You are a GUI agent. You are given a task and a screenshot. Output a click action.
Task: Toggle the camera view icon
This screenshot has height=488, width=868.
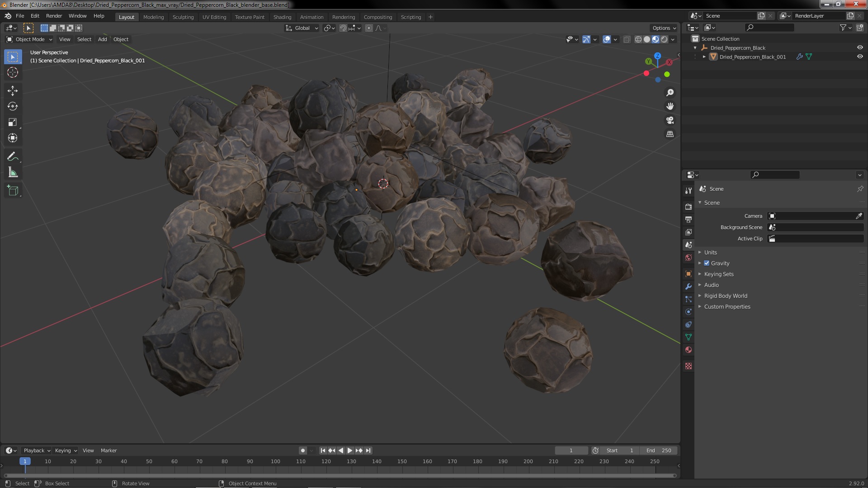pyautogui.click(x=670, y=120)
